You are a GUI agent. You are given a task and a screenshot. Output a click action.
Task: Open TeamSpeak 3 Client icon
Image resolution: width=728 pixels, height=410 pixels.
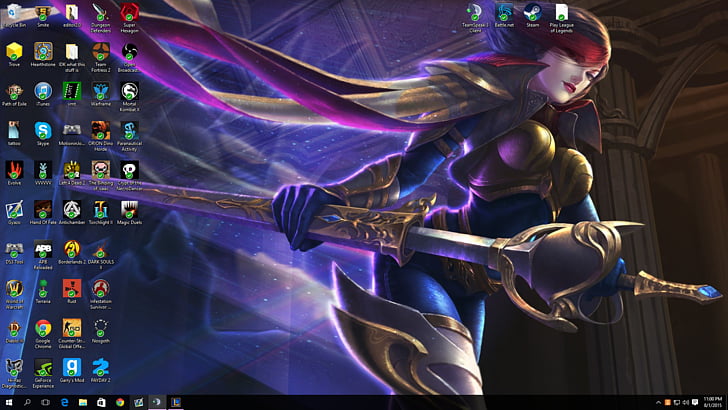(x=475, y=18)
